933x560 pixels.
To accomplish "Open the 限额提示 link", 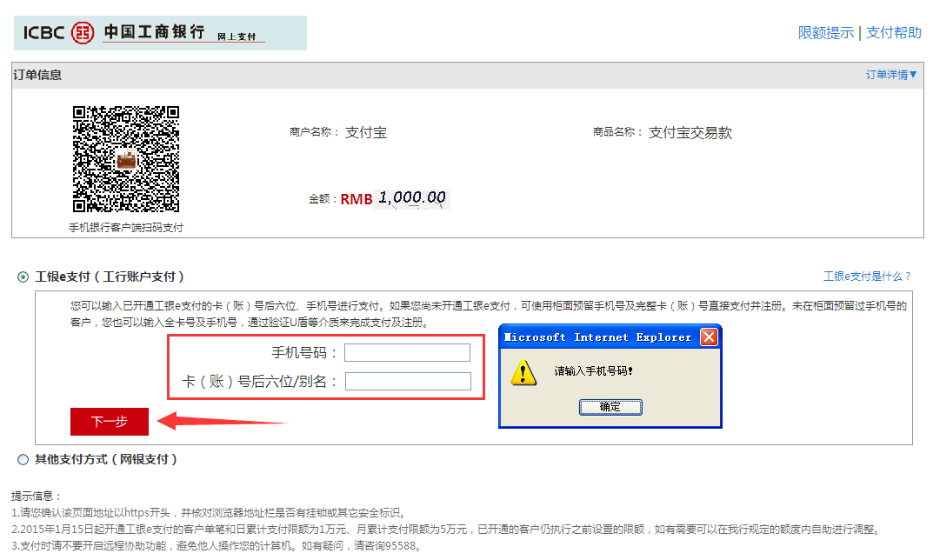I will coord(826,33).
